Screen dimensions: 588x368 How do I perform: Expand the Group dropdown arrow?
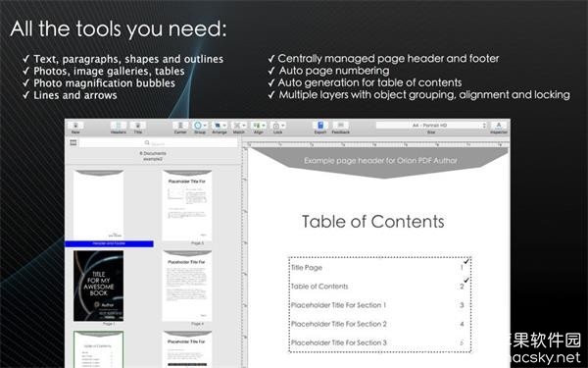[x=205, y=126]
